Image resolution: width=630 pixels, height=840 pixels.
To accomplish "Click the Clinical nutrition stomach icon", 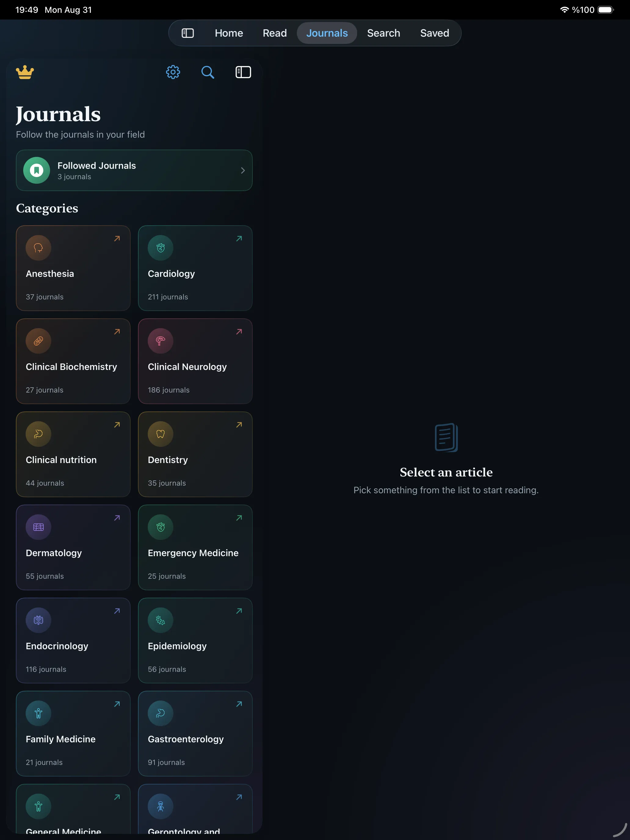I will (x=38, y=434).
